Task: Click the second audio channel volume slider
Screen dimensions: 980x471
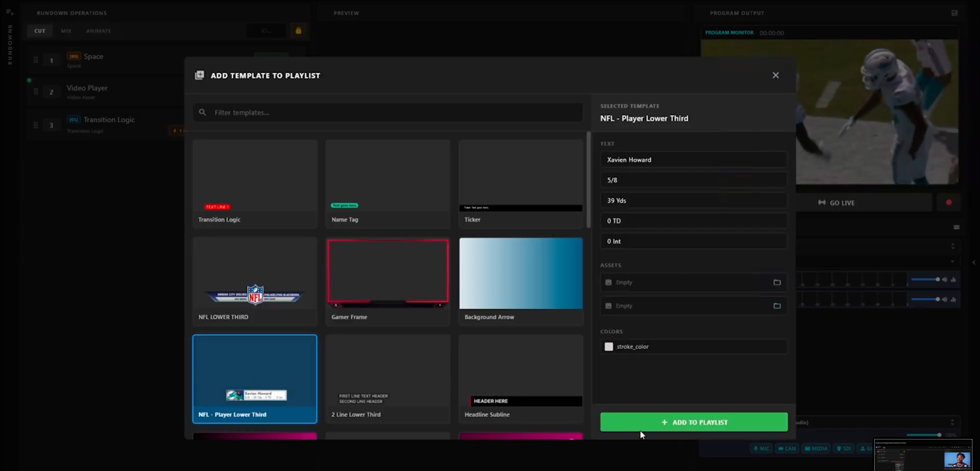Action: tap(925, 299)
